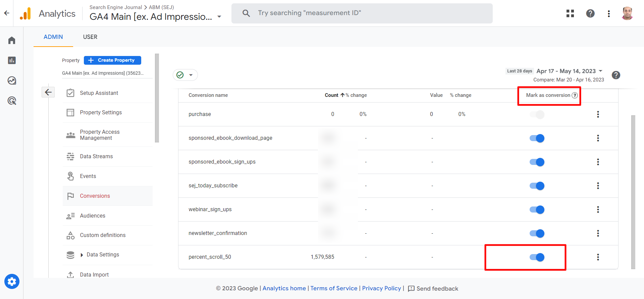The width and height of the screenshot is (644, 299).
Task: Open the Google apps grid icon
Action: 570,13
